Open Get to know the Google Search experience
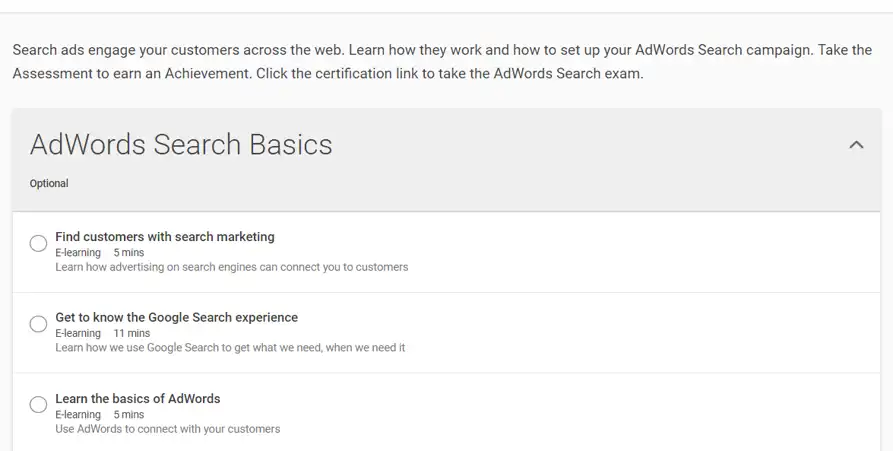893x451 pixels. 177,317
